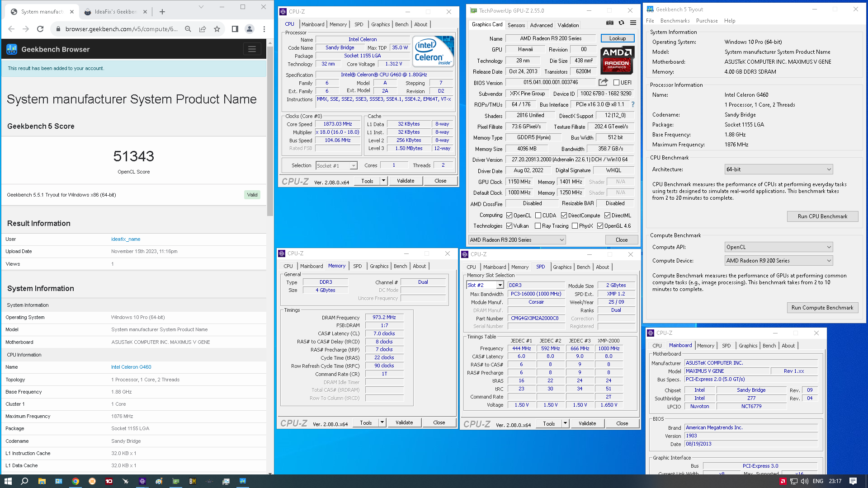Click the BIOS export share icon in GPU-Z

(603, 82)
